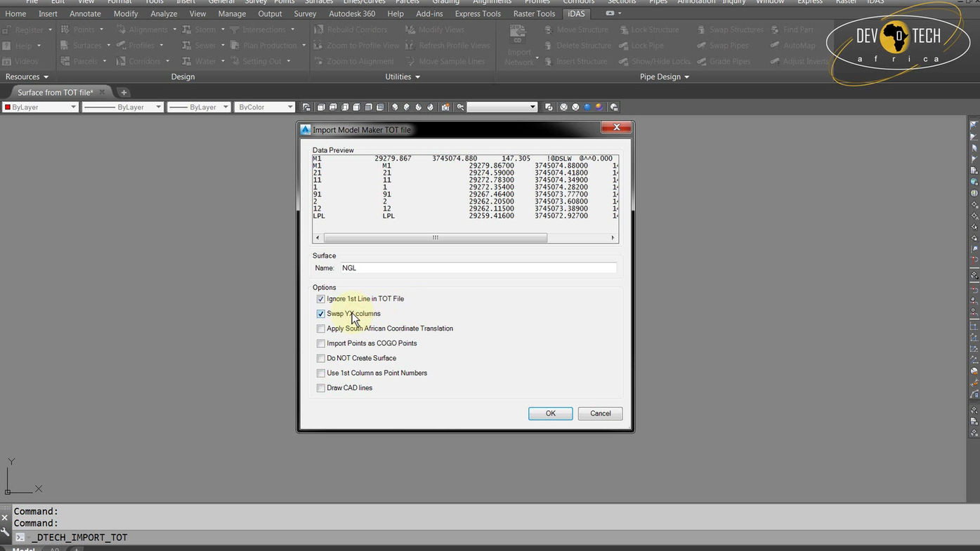The width and height of the screenshot is (980, 551).
Task: Open the Home ribbon tab
Action: point(15,13)
